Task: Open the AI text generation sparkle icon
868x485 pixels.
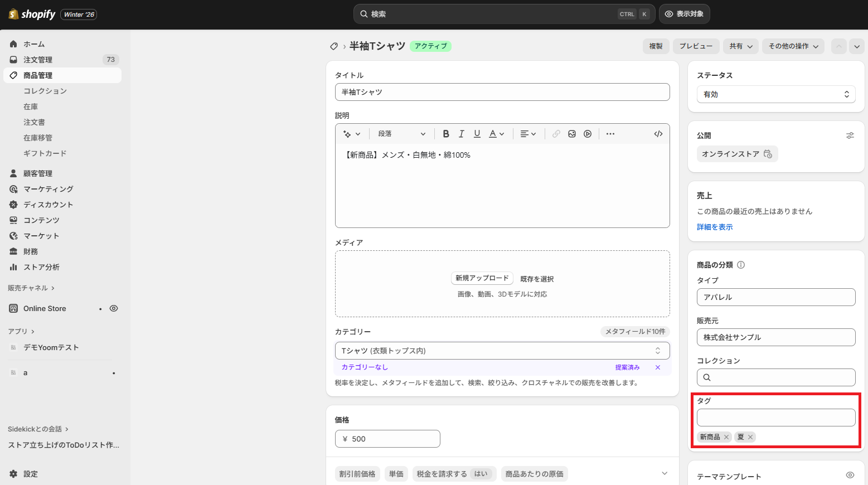Action: click(x=351, y=134)
